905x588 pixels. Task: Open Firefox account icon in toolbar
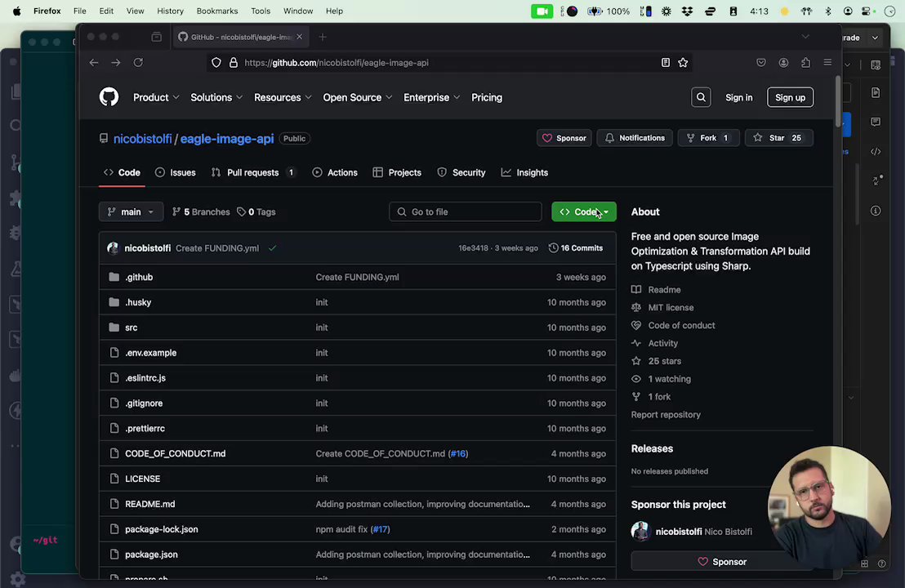click(x=783, y=62)
